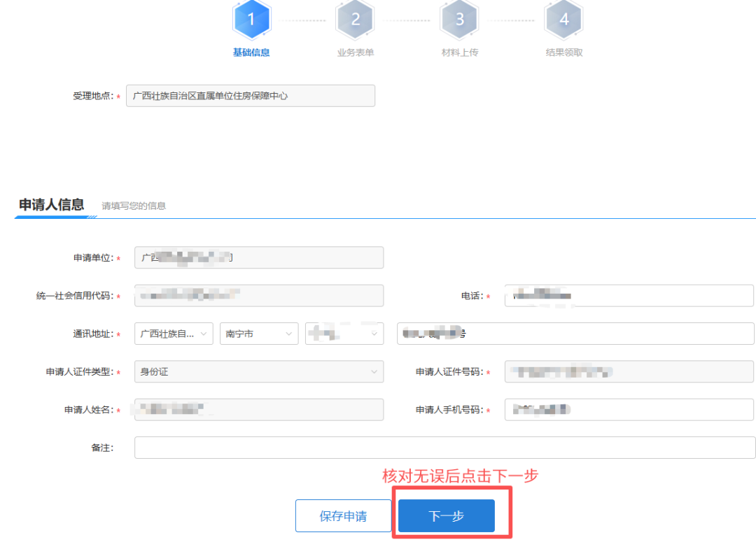
Task: Click into the 备注 text field
Action: tap(444, 448)
